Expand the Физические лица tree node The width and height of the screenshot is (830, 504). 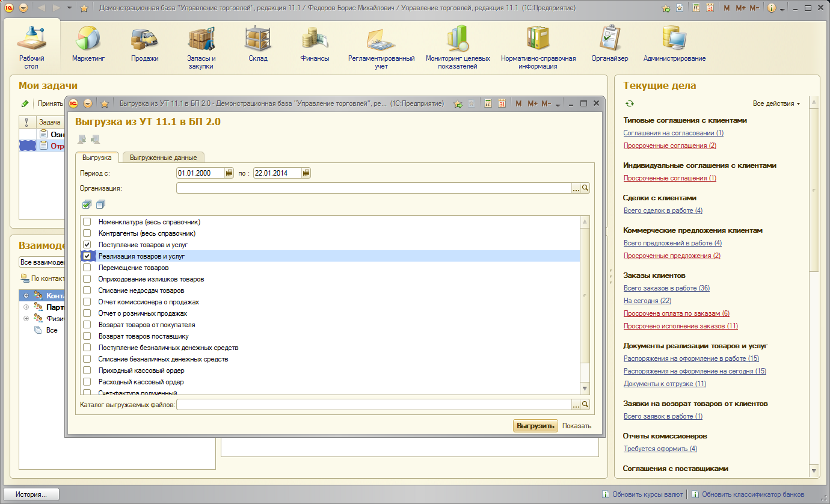coord(26,319)
